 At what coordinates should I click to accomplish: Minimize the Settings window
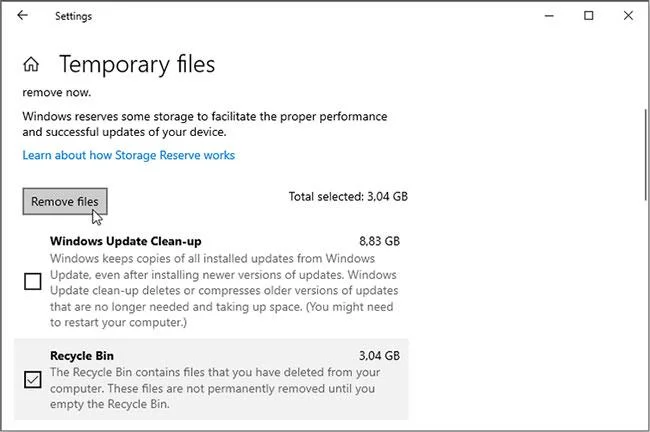point(549,16)
